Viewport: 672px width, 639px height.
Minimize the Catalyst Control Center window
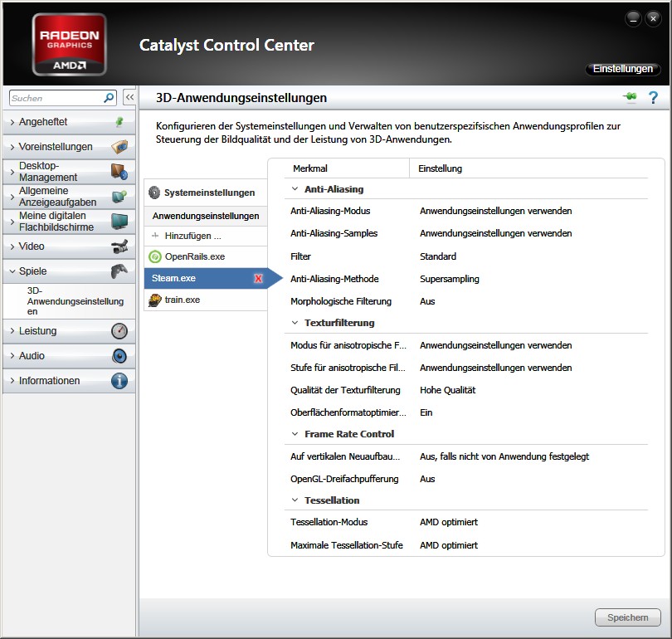click(633, 18)
